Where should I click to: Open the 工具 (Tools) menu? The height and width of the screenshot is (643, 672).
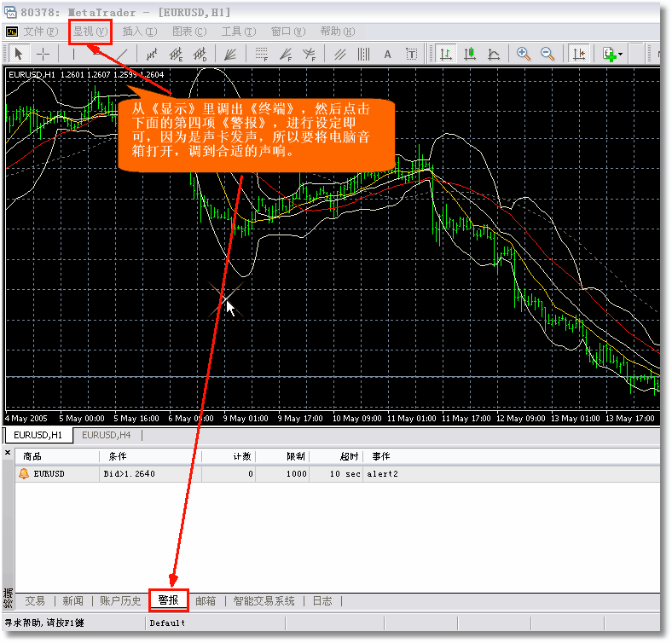[x=239, y=32]
